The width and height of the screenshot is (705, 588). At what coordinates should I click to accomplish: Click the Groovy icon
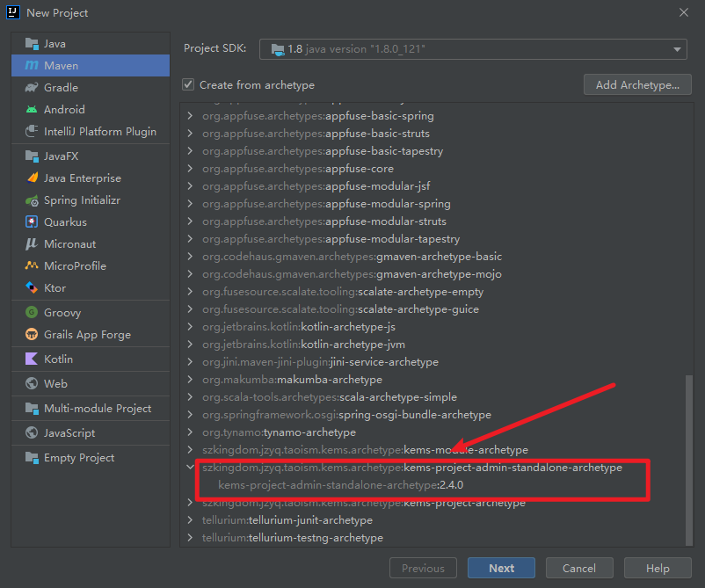32,312
